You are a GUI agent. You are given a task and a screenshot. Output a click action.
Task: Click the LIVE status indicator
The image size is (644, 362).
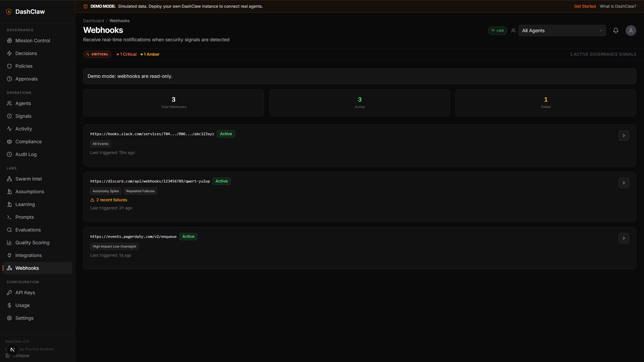(x=497, y=30)
